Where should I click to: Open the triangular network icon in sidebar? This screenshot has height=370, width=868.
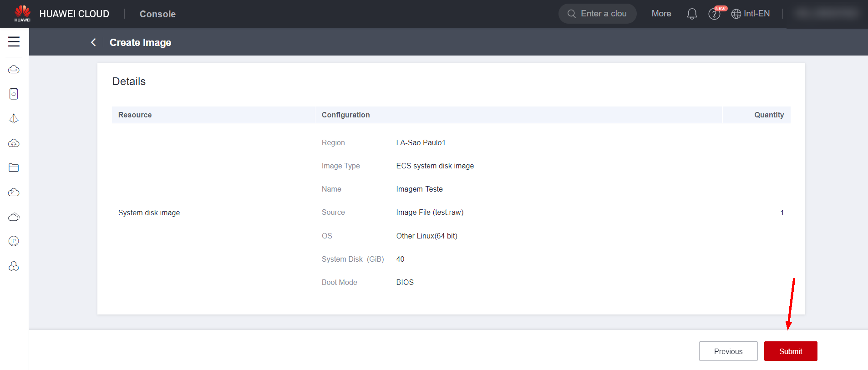(14, 118)
